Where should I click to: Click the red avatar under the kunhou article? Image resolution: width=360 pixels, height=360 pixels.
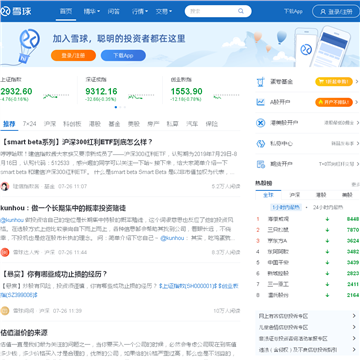pyautogui.click(x=5, y=252)
